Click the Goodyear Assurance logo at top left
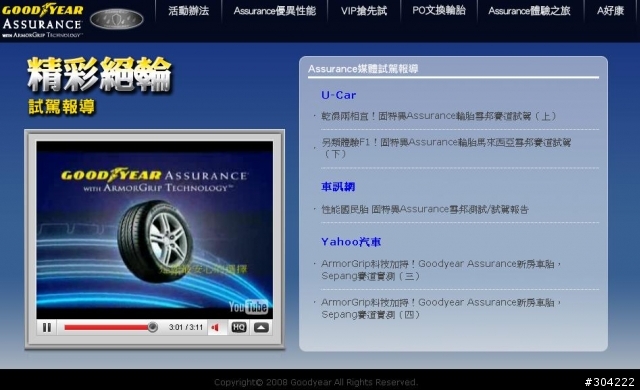640x390 pixels. (x=42, y=20)
